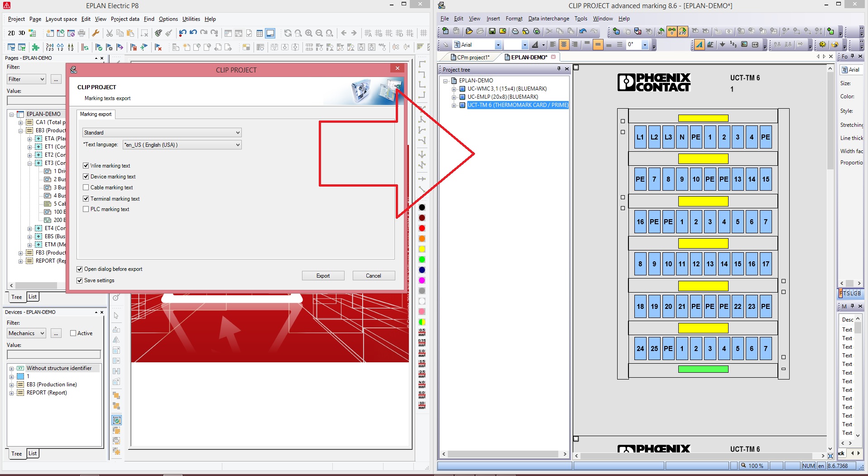Go to previous page arrow in EPLAN toolbar
Image resolution: width=868 pixels, height=476 pixels.
pyautogui.click(x=344, y=33)
